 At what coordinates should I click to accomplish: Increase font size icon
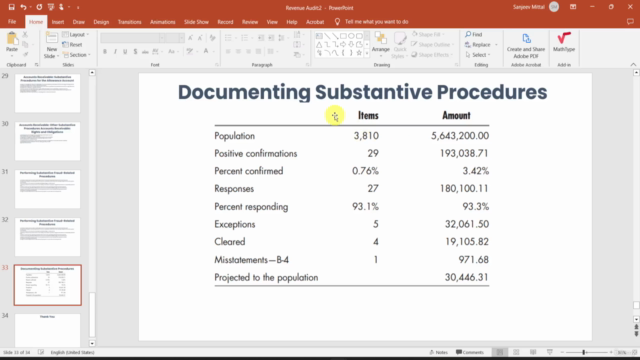pyautogui.click(x=190, y=38)
